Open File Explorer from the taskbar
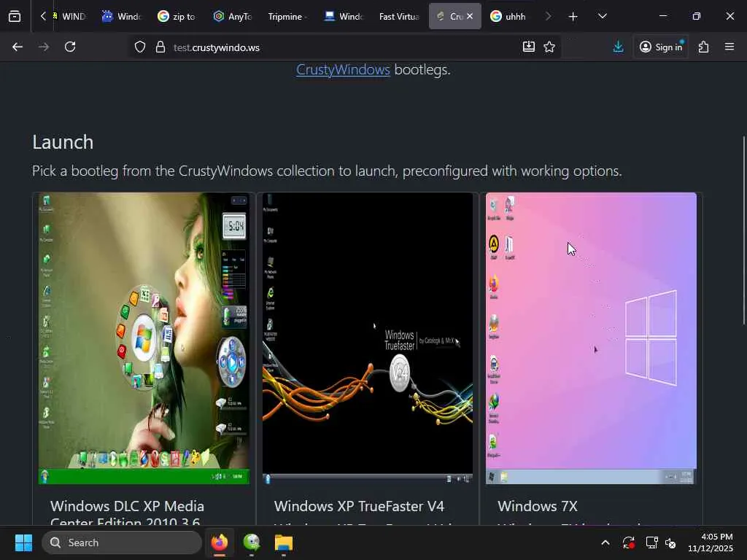This screenshot has height=560, width=747. (x=284, y=542)
